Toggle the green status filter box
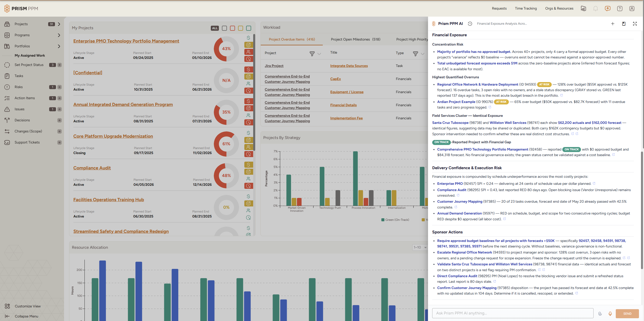This screenshot has width=644, height=321. [x=249, y=28]
